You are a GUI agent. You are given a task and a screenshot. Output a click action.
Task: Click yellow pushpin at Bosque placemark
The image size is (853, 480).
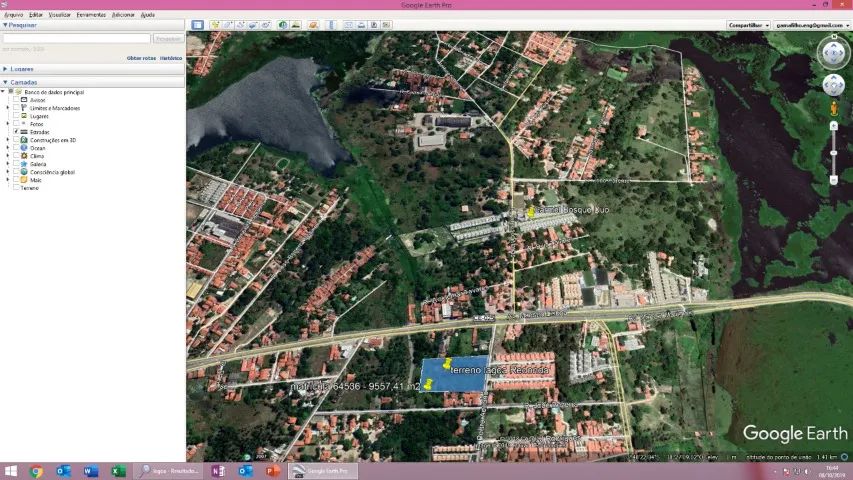(530, 211)
